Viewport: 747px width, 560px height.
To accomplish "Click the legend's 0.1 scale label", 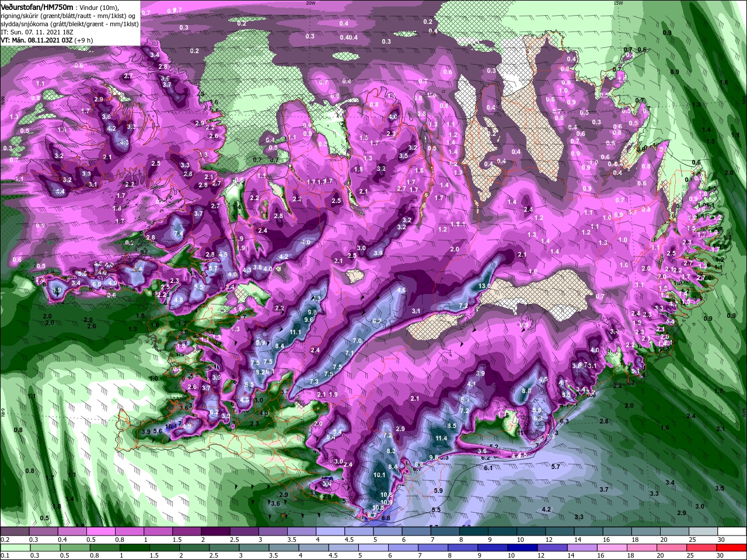I will pos(5,556).
